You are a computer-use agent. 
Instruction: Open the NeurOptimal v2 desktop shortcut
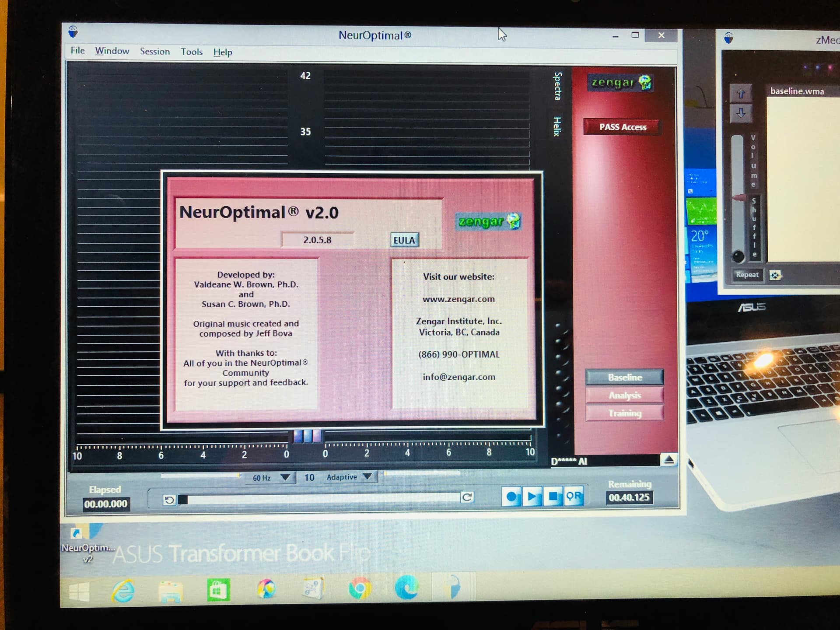87,544
